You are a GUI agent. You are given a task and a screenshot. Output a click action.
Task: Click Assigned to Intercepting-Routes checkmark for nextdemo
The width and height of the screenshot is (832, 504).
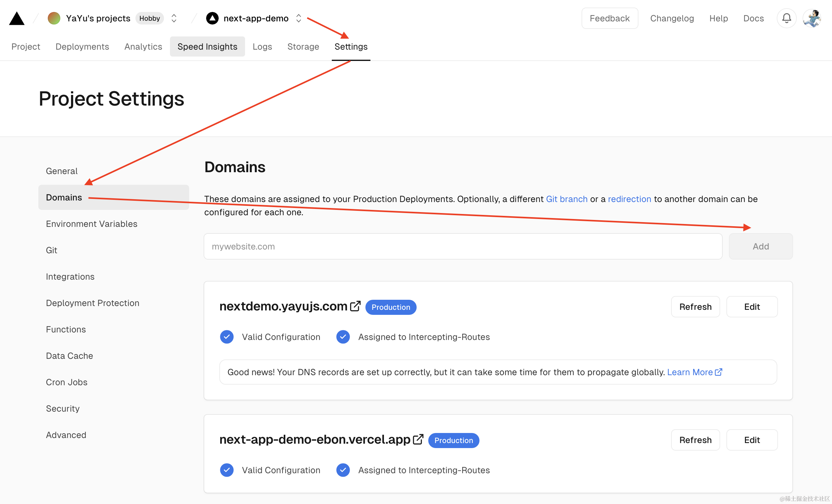click(343, 337)
